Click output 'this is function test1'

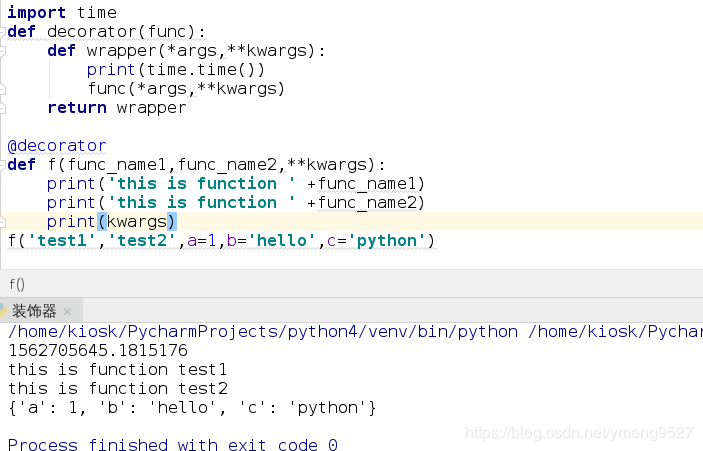(x=118, y=370)
